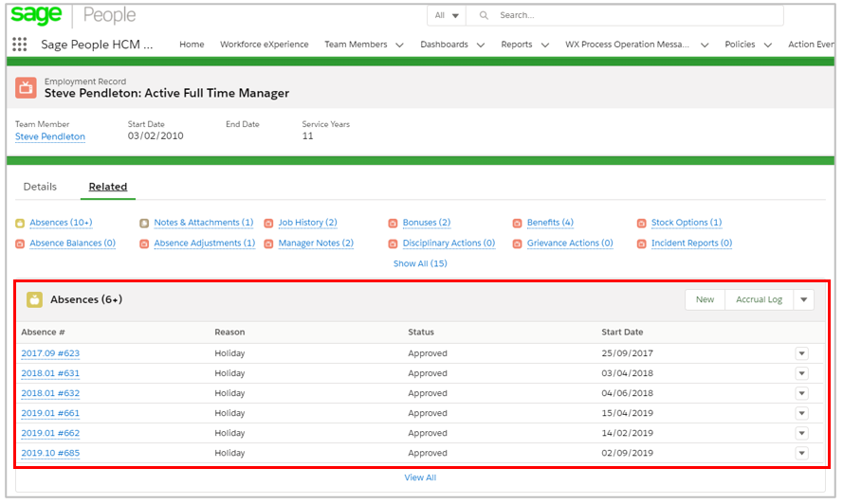Click the Absence # column header

[x=43, y=333]
